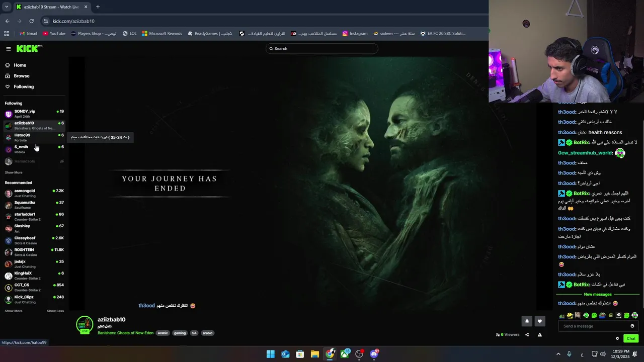Open File Explorer from taskbar
This screenshot has height=362, width=644.
pyautogui.click(x=315, y=354)
